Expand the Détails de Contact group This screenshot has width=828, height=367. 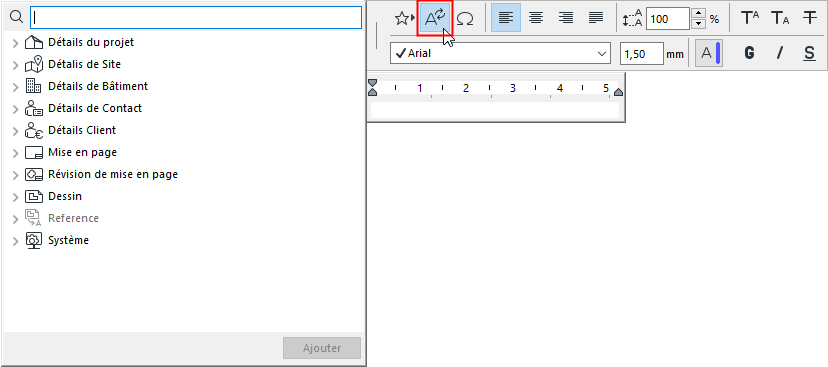pos(15,109)
